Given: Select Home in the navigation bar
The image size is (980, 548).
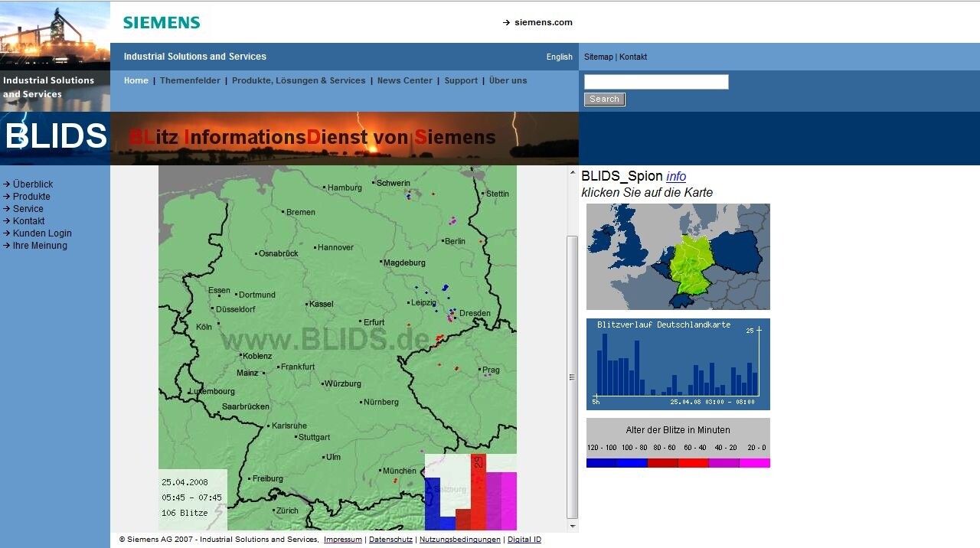Looking at the screenshot, I should [x=136, y=80].
